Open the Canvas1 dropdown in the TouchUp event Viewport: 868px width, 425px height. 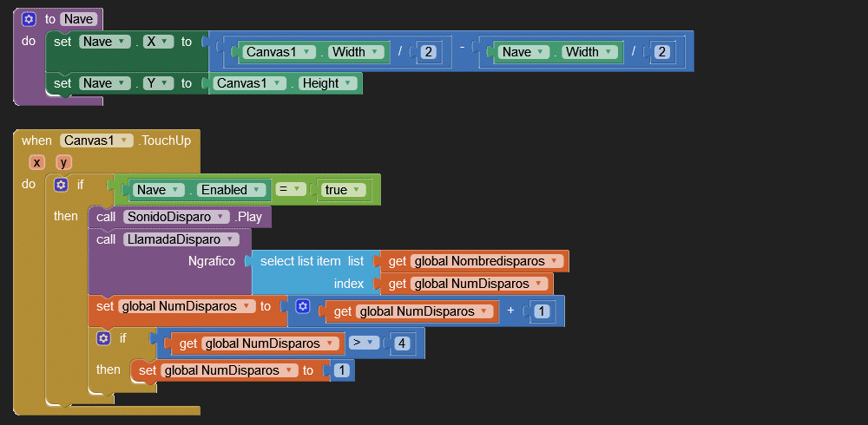(127, 141)
